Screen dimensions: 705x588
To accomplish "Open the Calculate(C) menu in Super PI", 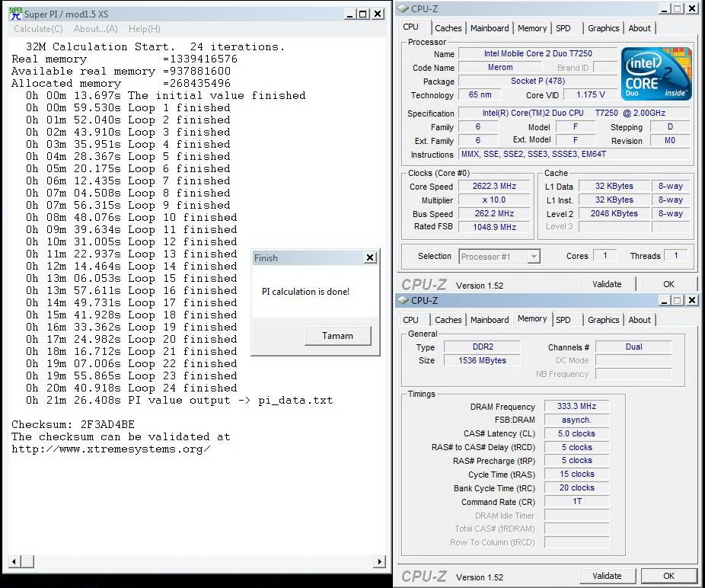I will click(38, 29).
